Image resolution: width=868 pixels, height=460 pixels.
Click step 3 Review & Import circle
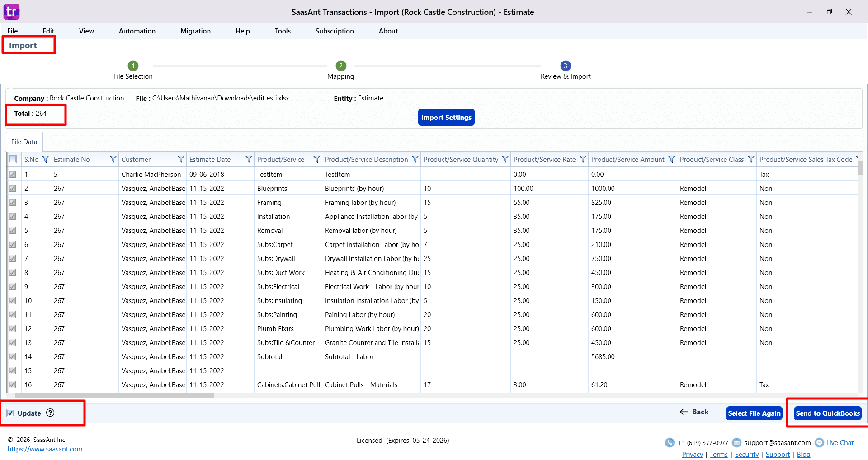(x=565, y=66)
